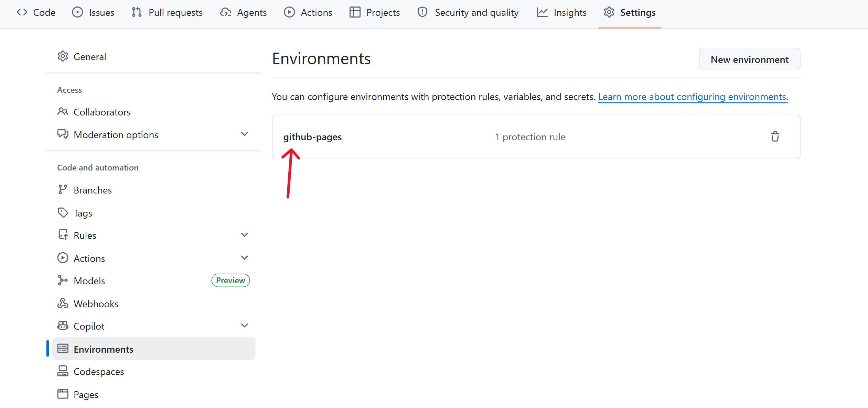Click the Pull requests branch icon
Screen dimensions: 868x408
click(137, 12)
